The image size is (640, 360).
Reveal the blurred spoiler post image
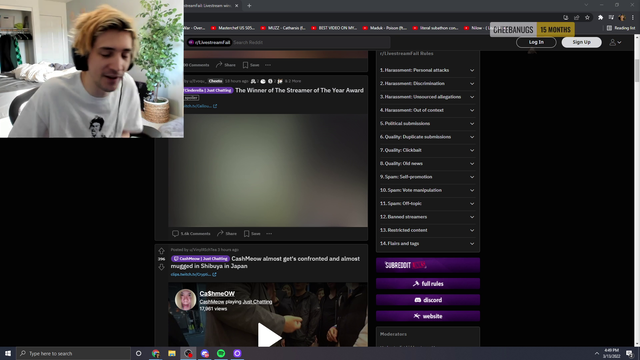(268, 170)
